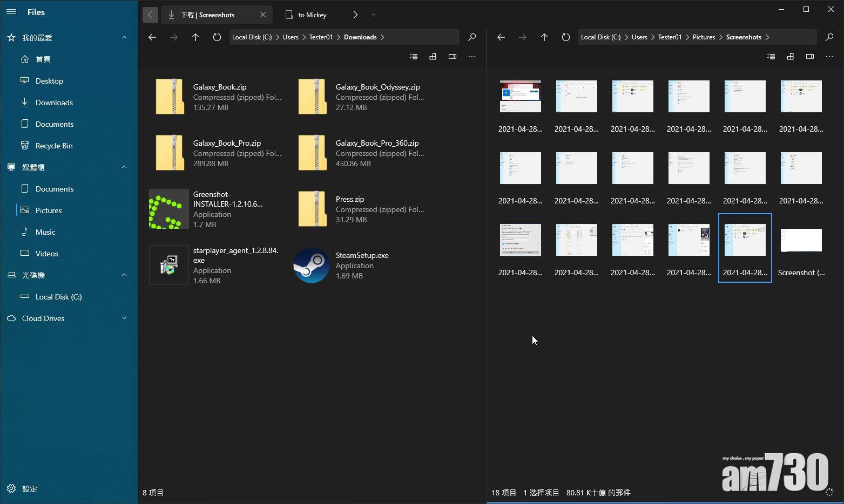Open 設定 settings in sidebar
Image resolution: width=844 pixels, height=504 pixels.
(x=29, y=489)
